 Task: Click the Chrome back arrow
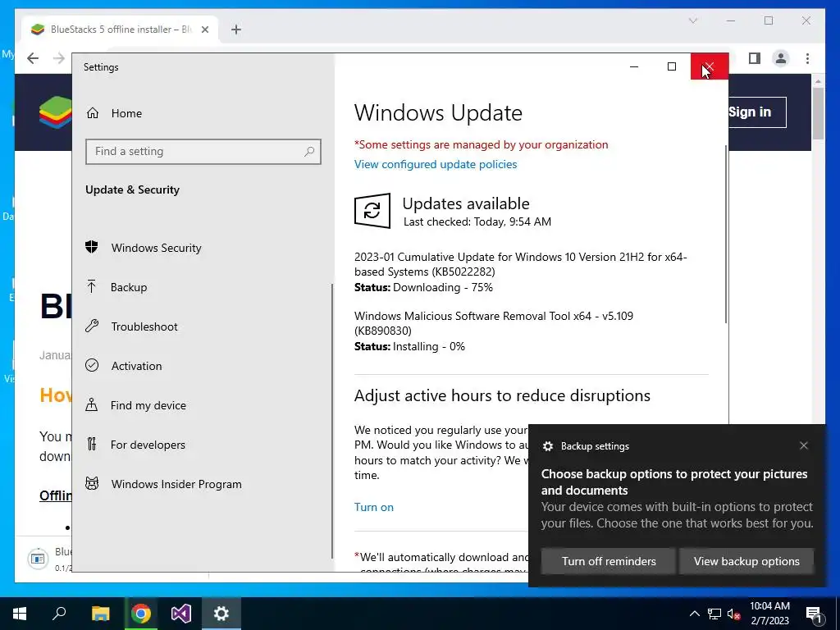(x=33, y=58)
